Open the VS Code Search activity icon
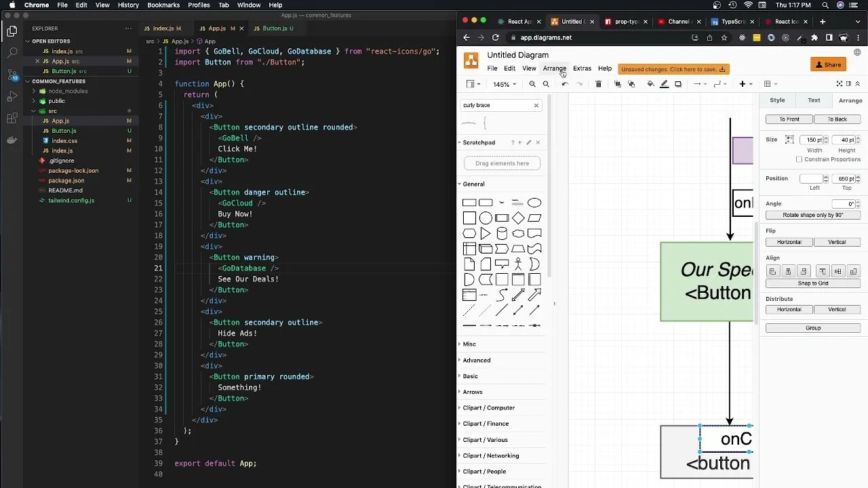 [12, 52]
